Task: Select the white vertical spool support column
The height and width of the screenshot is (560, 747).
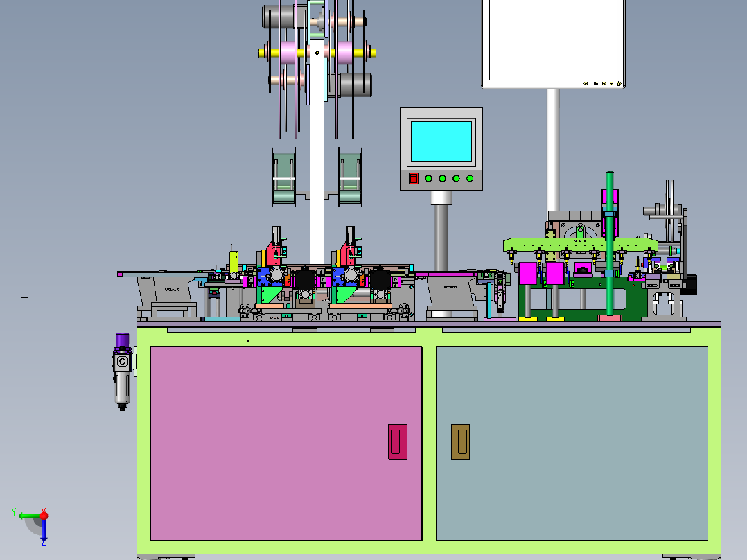Action: pos(317,152)
